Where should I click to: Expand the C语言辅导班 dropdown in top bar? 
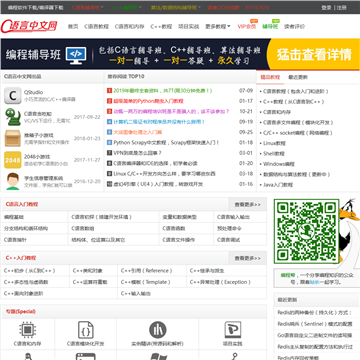click(88, 7)
